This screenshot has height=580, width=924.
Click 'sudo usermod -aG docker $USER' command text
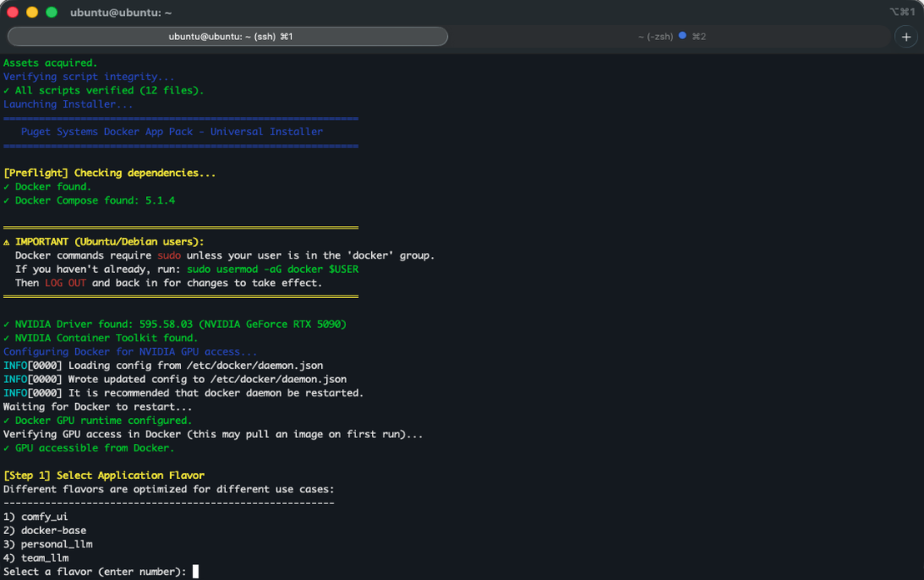point(273,270)
